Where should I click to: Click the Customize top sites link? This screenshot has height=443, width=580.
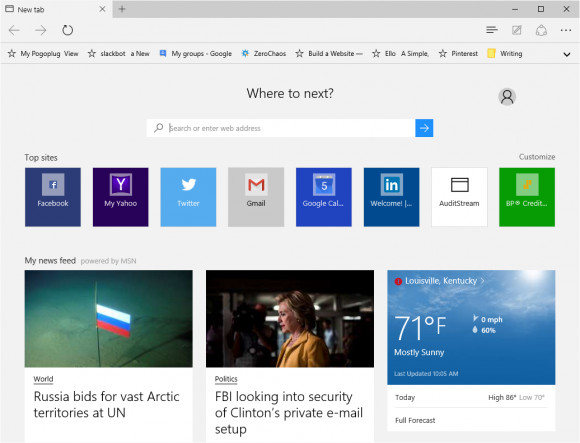pyautogui.click(x=537, y=157)
